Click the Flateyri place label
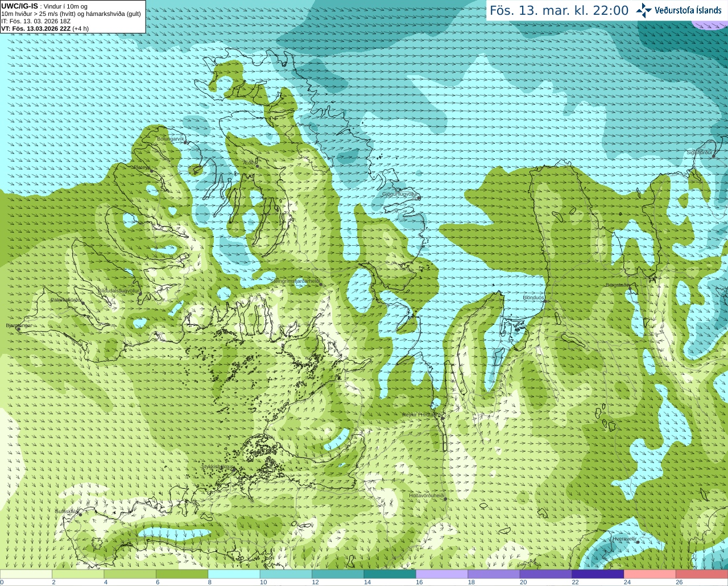Viewport: 728px width, 586px height. [142, 167]
